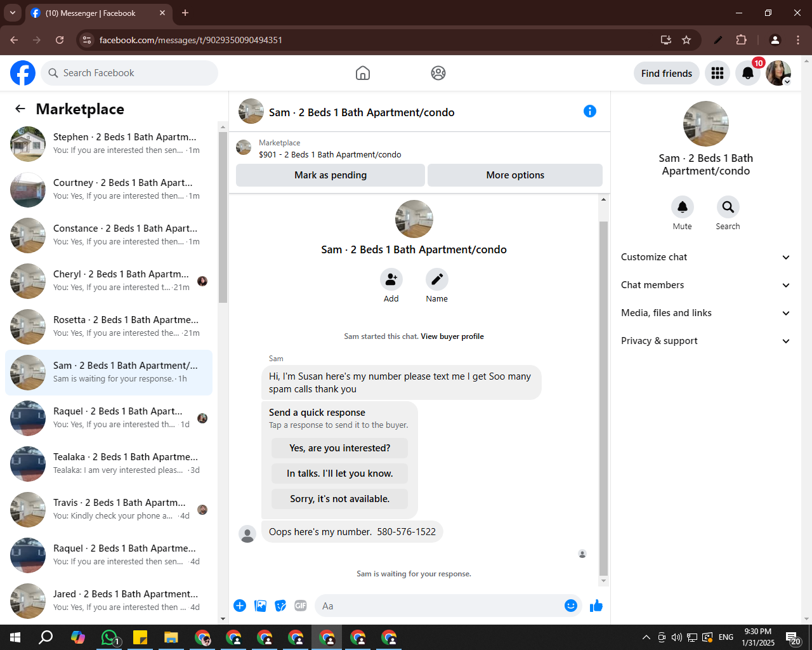Open WhatsApp from the taskbar
Viewport: 812px width, 650px height.
[110, 637]
